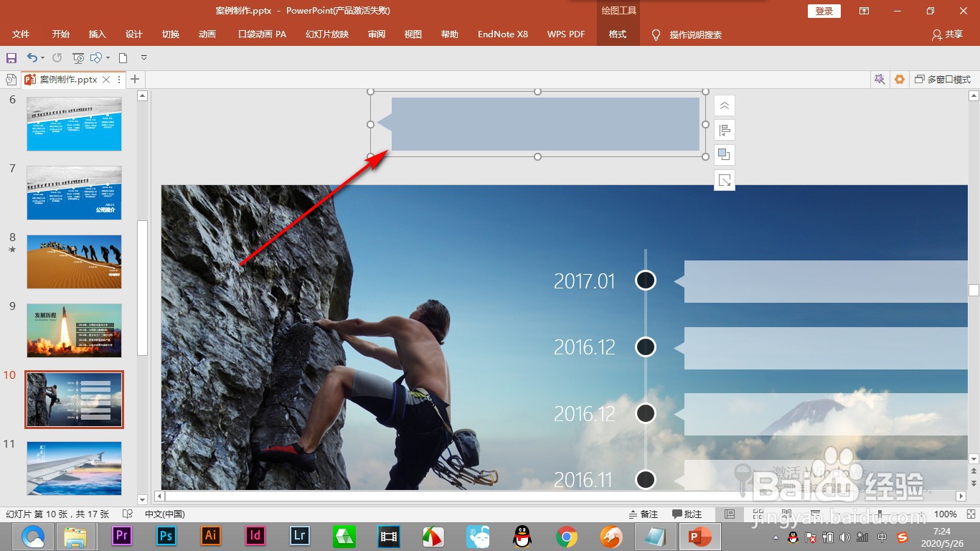Screen dimensions: 980x551
Task: Expand the shapes dropdown arrow
Action: (x=108, y=58)
